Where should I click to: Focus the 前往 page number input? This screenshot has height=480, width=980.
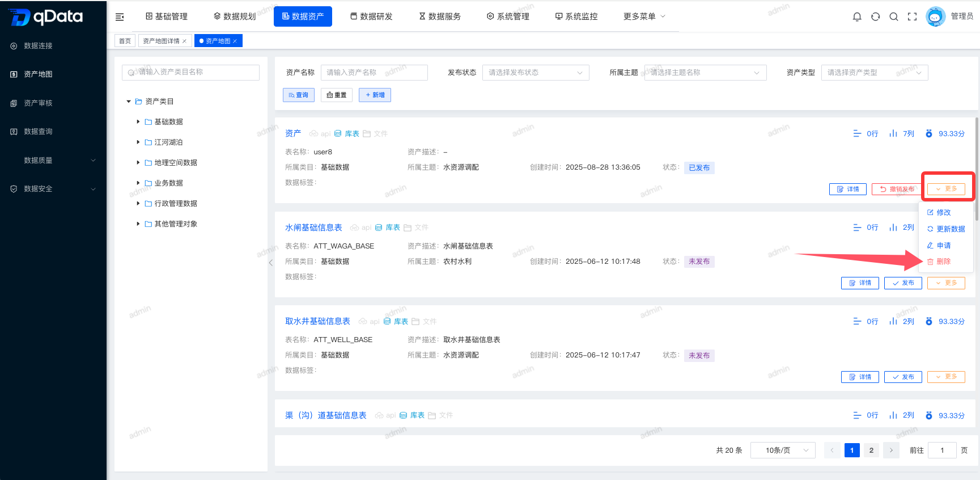point(942,450)
